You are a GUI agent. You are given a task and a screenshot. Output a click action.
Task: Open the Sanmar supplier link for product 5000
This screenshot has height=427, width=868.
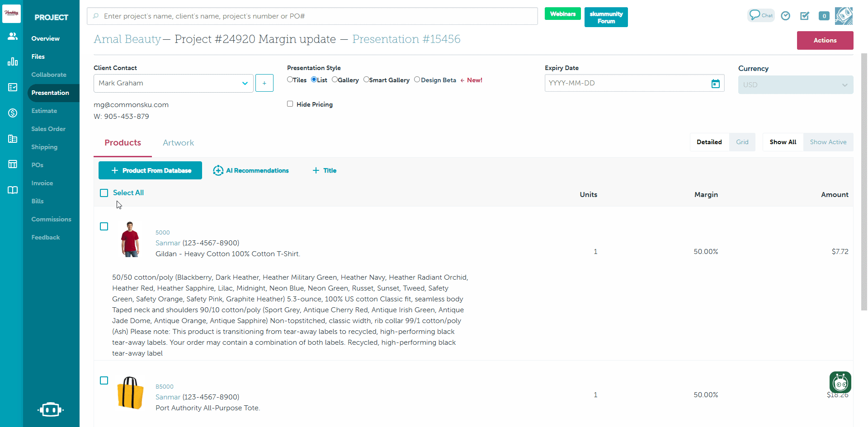(x=168, y=243)
